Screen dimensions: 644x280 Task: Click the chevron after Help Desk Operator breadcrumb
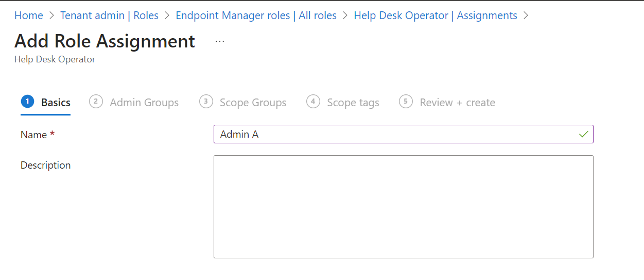point(526,15)
